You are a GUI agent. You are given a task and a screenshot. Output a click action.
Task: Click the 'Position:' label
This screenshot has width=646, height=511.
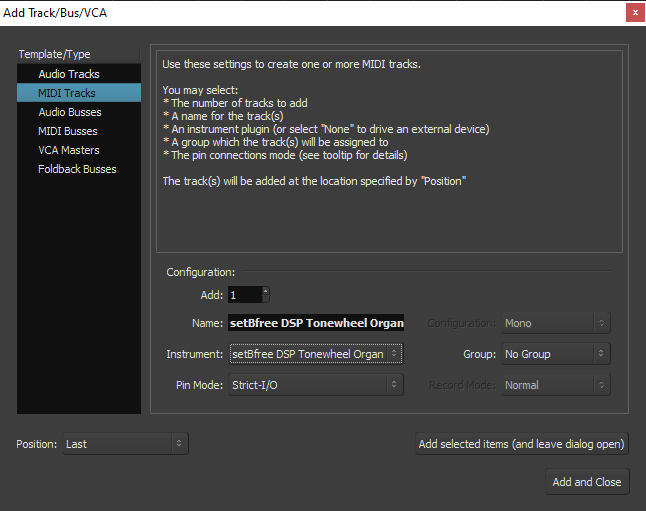tap(37, 444)
